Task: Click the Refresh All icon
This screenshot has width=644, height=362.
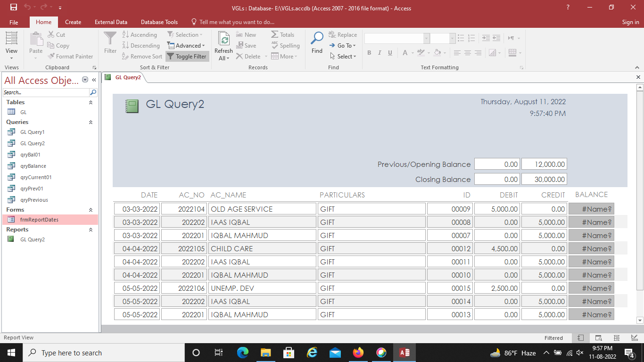Action: click(x=223, y=40)
